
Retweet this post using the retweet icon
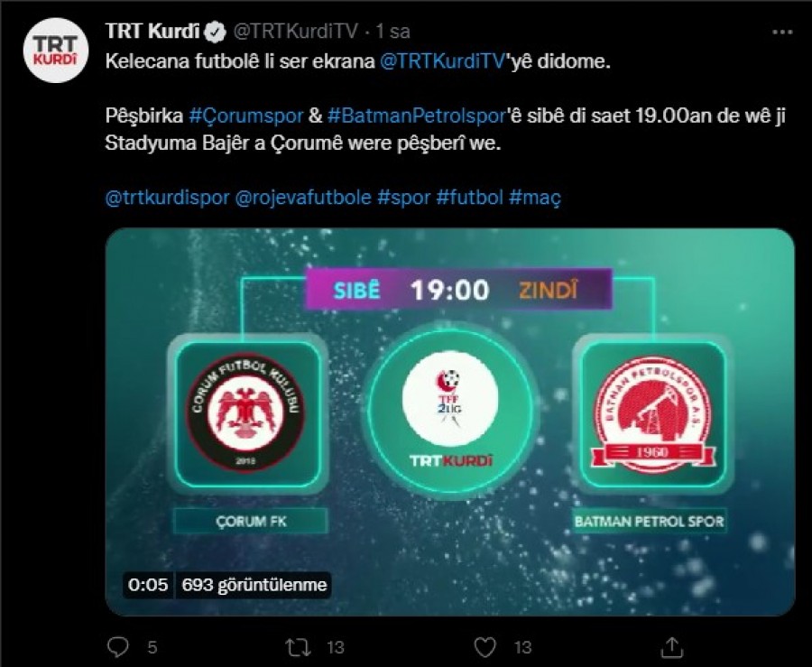(x=299, y=647)
